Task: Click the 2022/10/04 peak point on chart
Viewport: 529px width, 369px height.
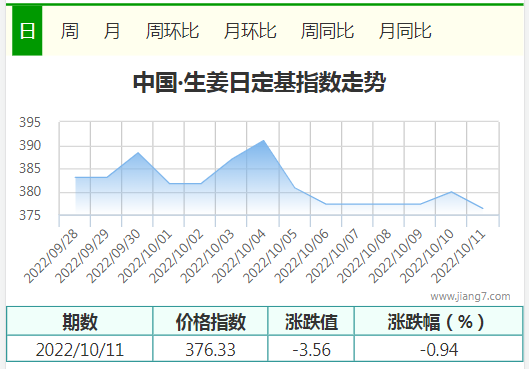Action: pos(263,140)
